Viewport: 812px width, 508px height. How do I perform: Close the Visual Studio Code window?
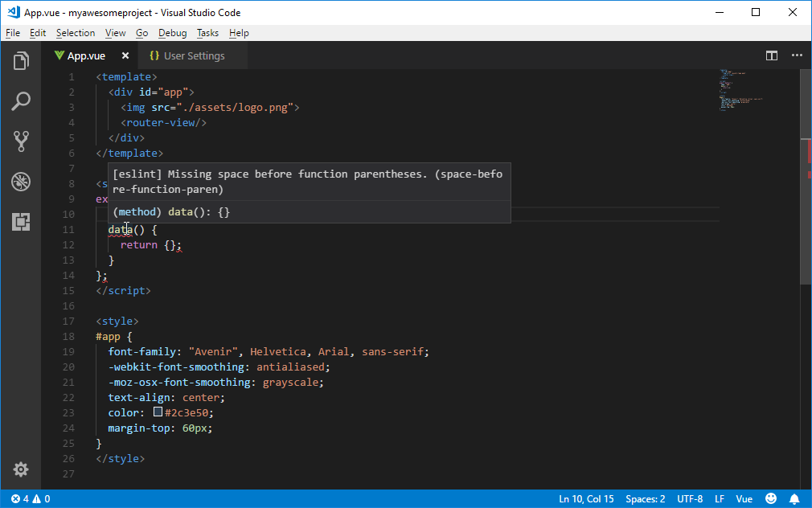click(x=793, y=12)
